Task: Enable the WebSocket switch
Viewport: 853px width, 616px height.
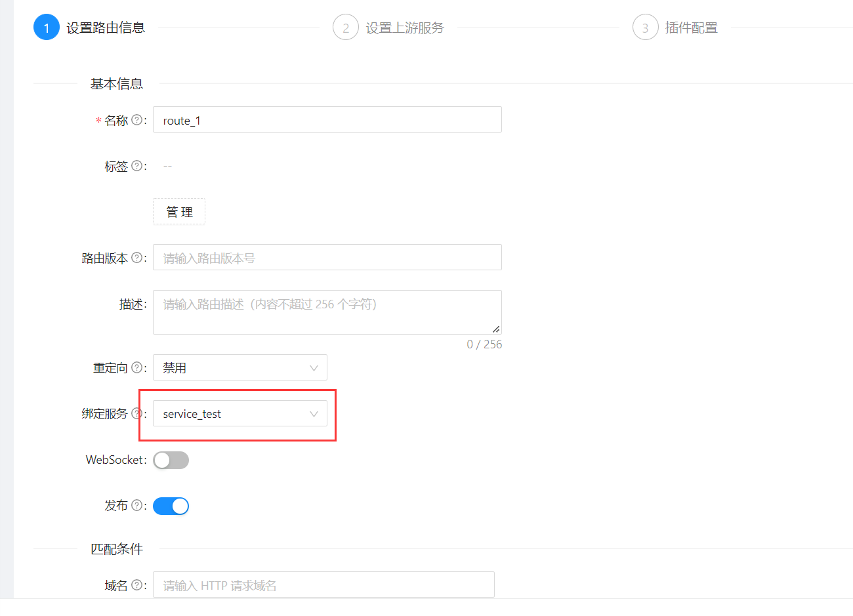Action: (x=171, y=460)
